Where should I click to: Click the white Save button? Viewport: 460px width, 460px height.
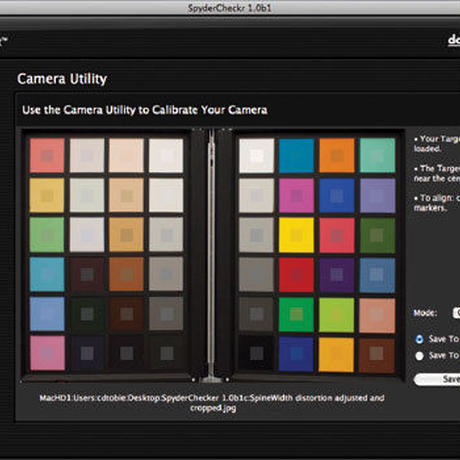click(437, 379)
